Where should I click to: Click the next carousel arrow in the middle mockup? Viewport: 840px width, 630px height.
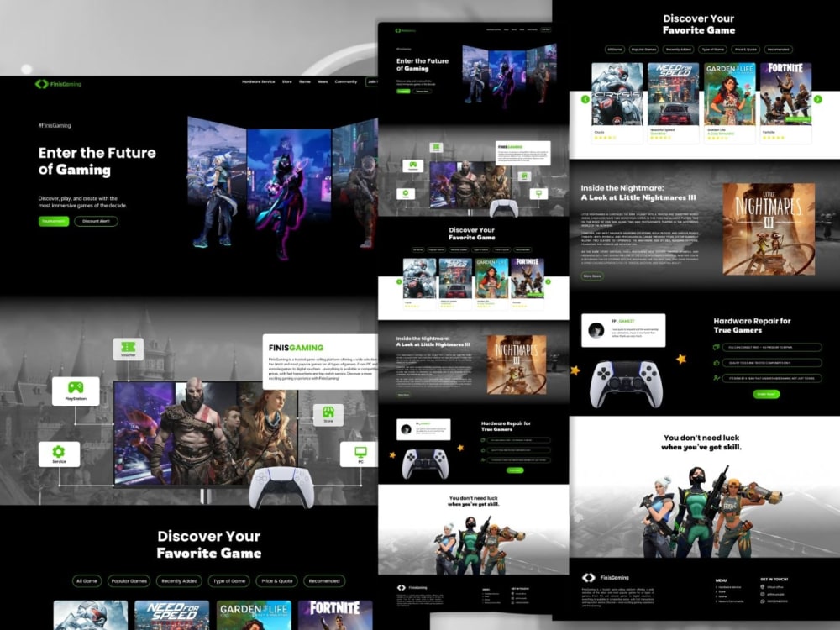[548, 281]
